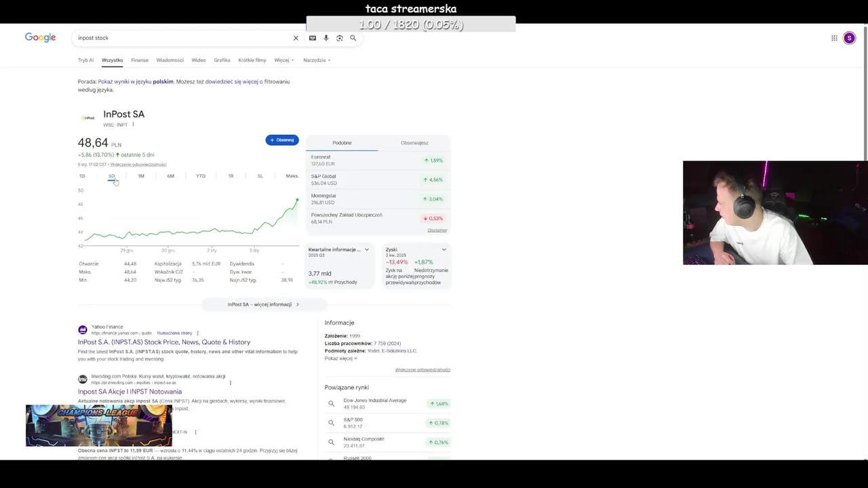The image size is (868, 488).
Task: Open the Powszechny Zakład Ubezpieczeń row
Action: pyautogui.click(x=378, y=218)
